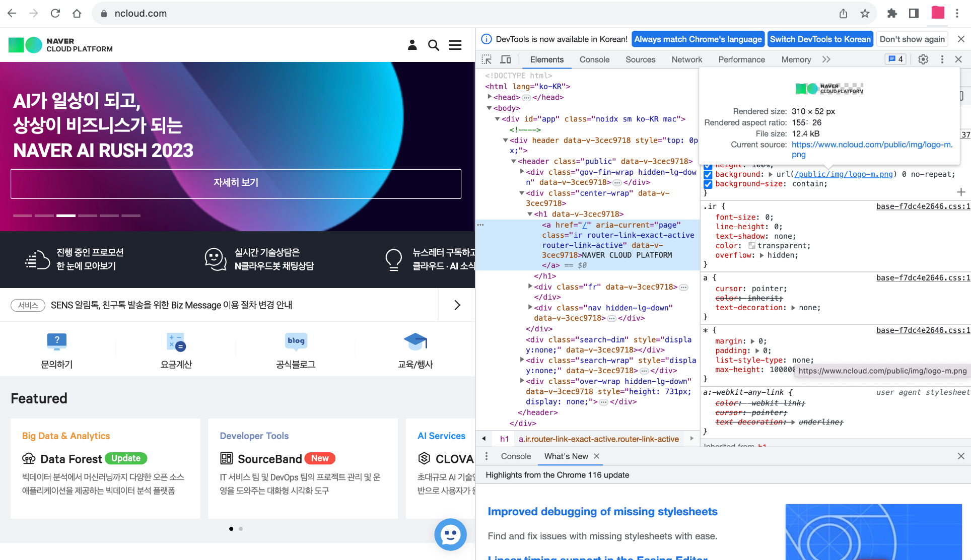Click Switch DevTools to Korean button
The height and width of the screenshot is (560, 971).
tap(820, 39)
